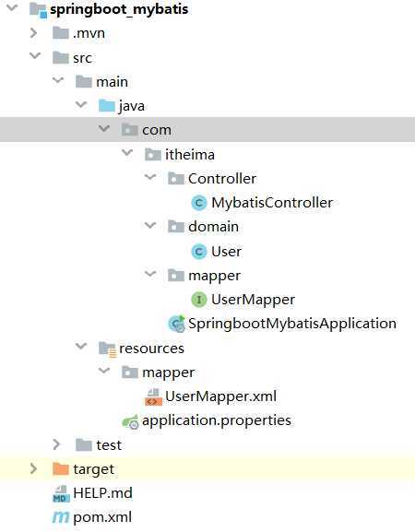Click the itheima package icon
This screenshot has width=415, height=532.
[153, 154]
